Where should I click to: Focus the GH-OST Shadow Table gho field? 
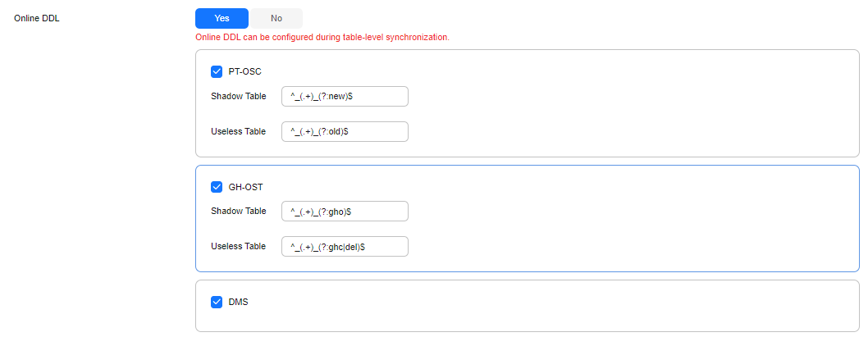pos(345,212)
